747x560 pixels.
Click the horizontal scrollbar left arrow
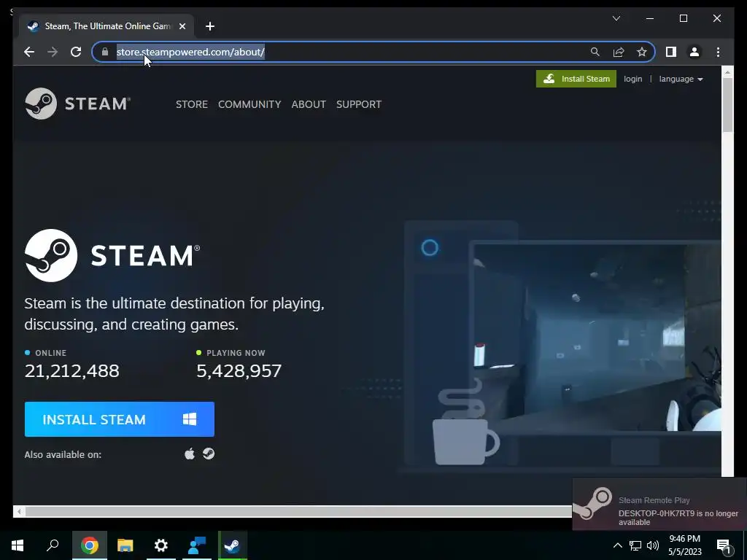click(19, 511)
